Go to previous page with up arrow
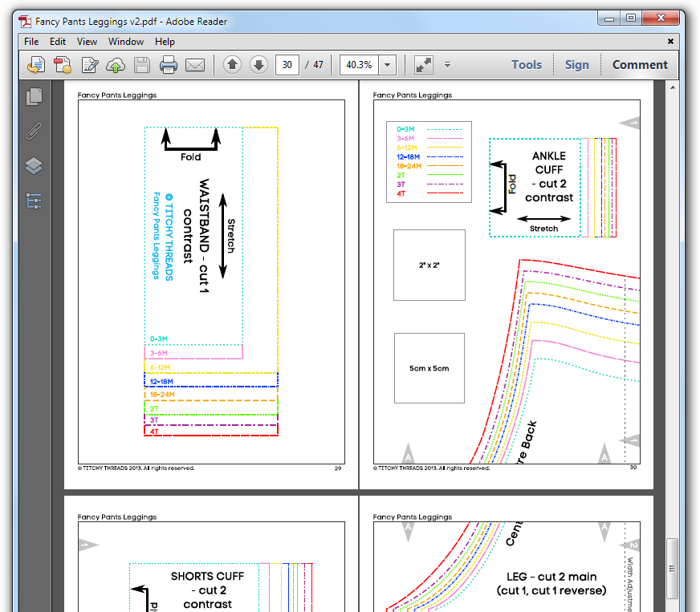Screen dimensions: 700x612 [x=232, y=65]
